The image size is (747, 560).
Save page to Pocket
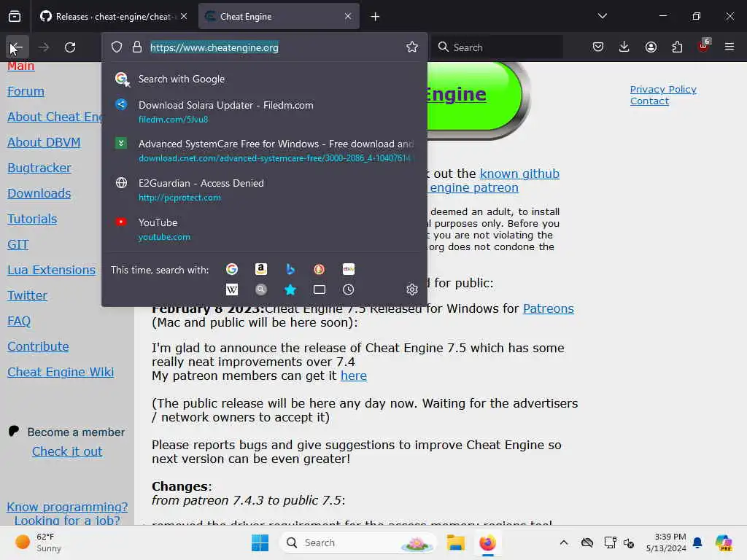coord(598,47)
